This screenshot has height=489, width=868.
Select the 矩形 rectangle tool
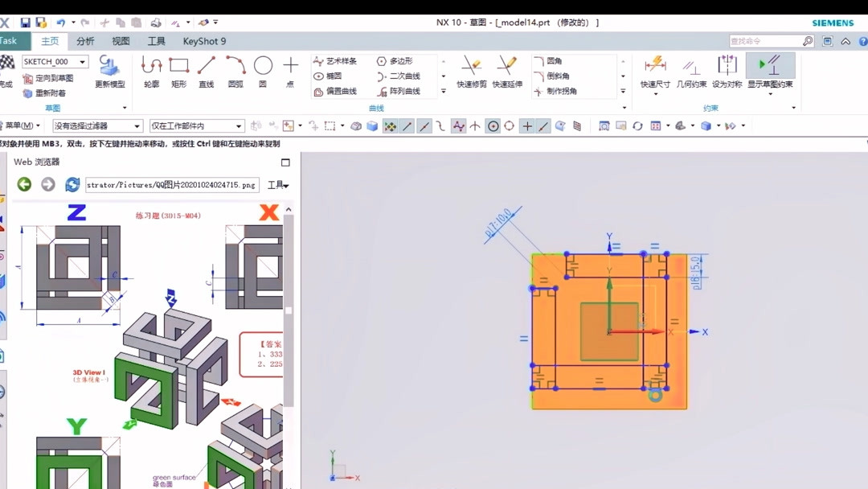pyautogui.click(x=178, y=72)
